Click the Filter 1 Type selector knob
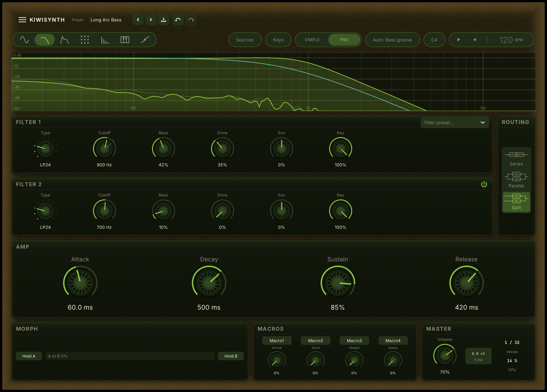 [x=45, y=148]
